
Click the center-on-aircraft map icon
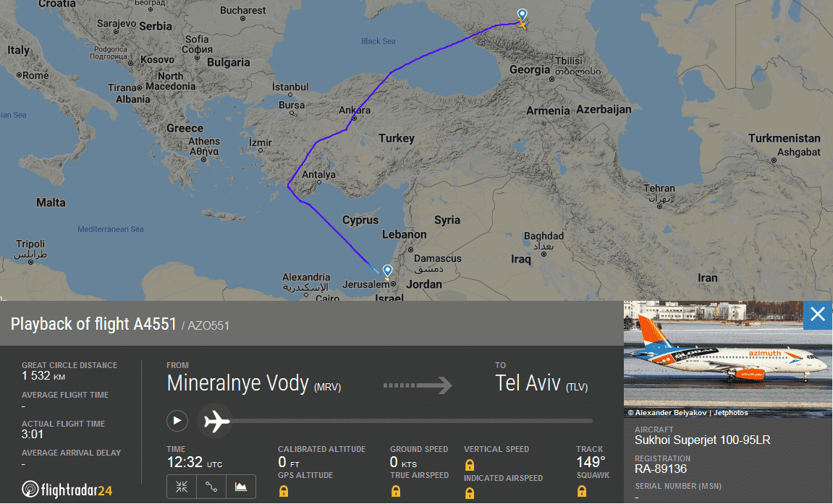(181, 487)
